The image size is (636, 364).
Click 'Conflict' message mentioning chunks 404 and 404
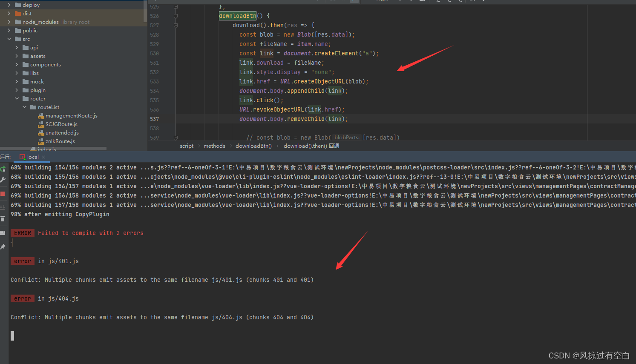(x=162, y=318)
